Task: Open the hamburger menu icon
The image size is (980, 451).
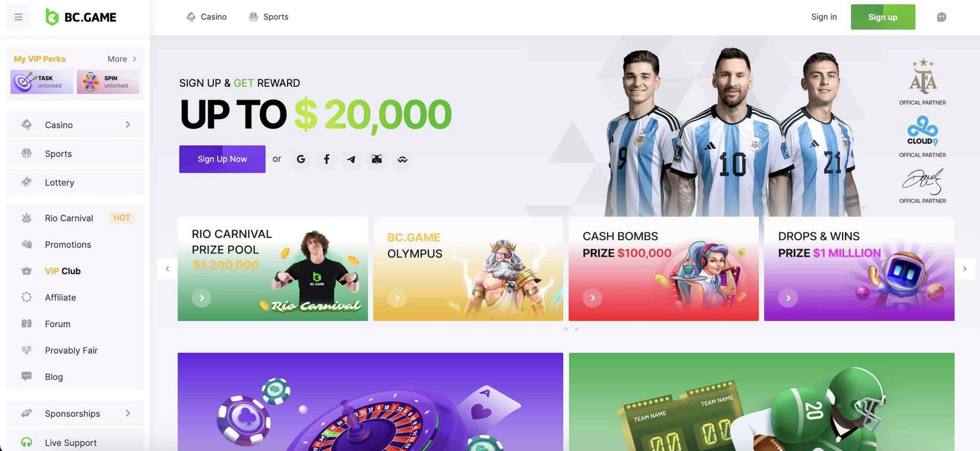Action: point(19,17)
